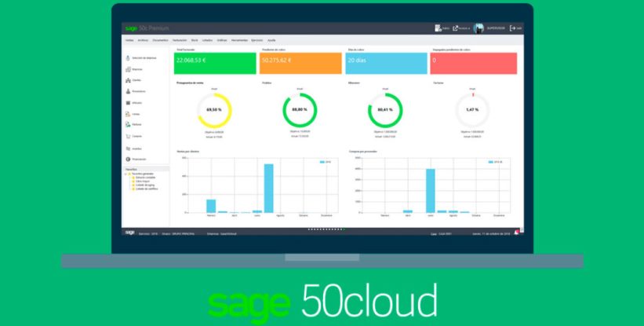
Task: Collapse the Favoritos generales tree node
Action: [126, 174]
